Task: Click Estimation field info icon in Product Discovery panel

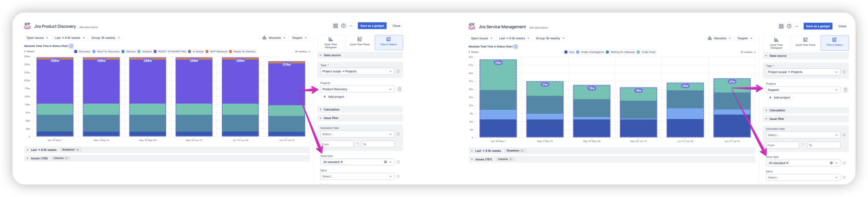Action: point(398,134)
